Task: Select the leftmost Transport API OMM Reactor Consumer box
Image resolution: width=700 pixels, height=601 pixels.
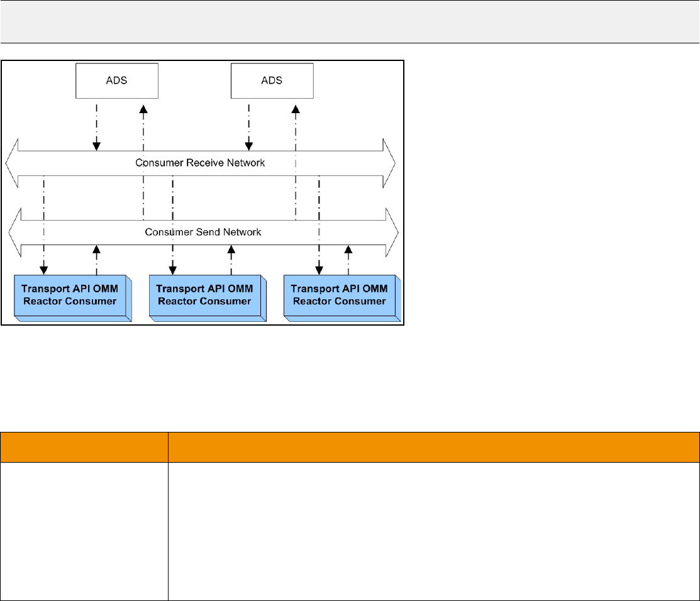Action: 73,298
